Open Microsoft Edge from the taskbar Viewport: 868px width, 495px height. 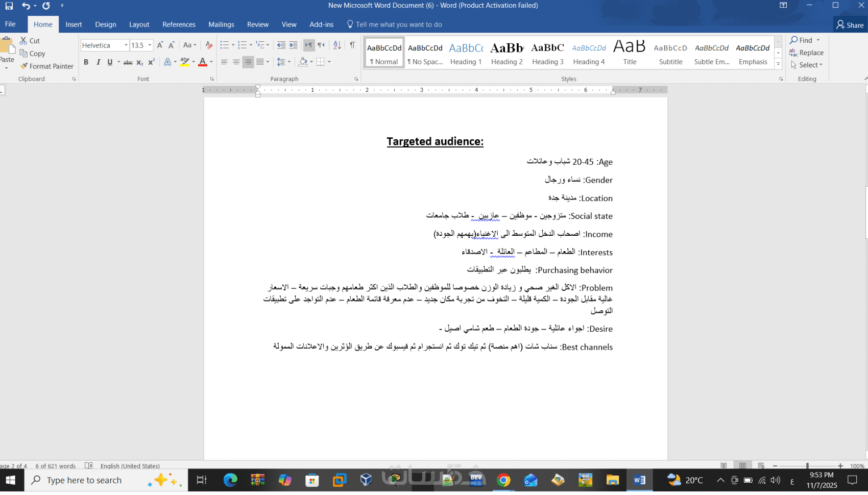(230, 480)
